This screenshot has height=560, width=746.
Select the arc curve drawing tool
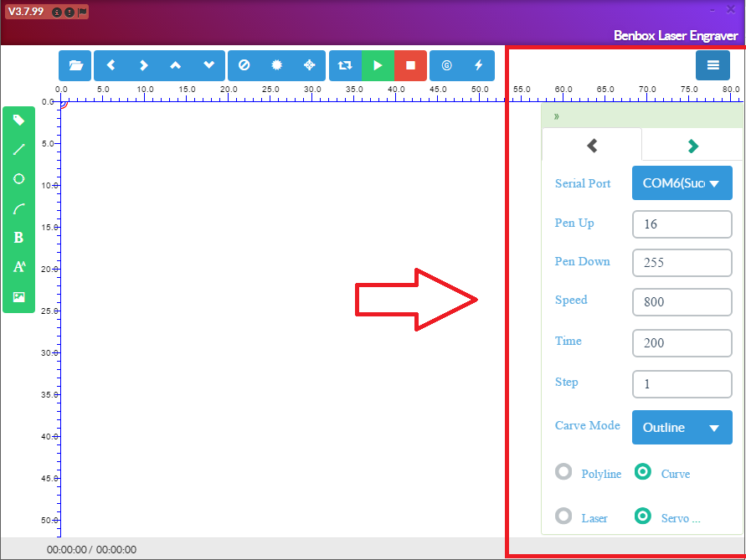(x=18, y=208)
